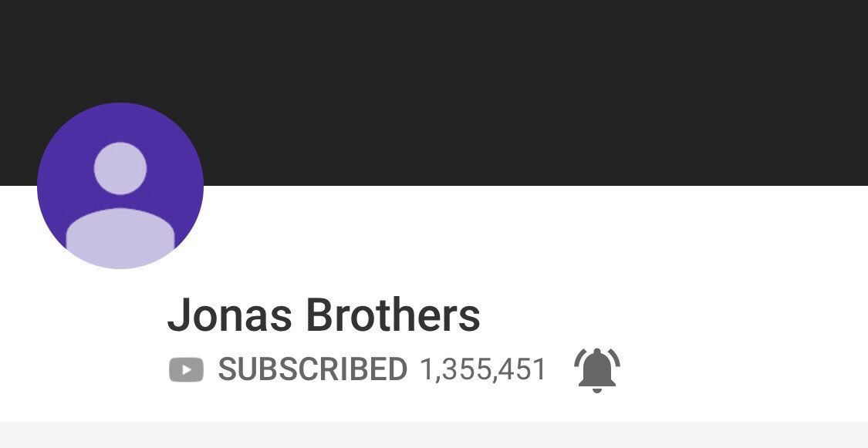The height and width of the screenshot is (448, 868).
Task: Click the notification bell icon
Action: [596, 370]
